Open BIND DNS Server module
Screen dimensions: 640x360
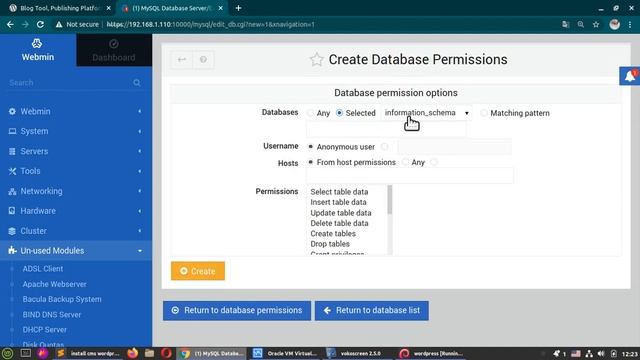point(52,315)
